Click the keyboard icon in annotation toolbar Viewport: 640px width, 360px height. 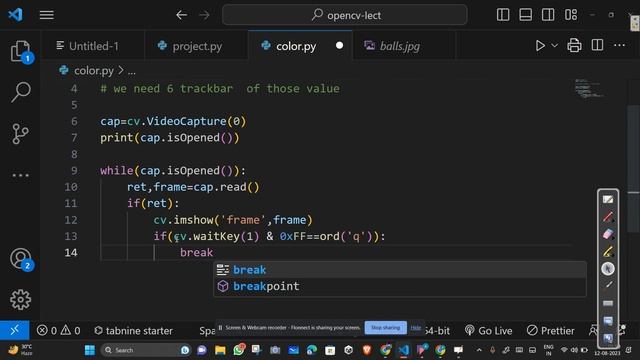(608, 303)
